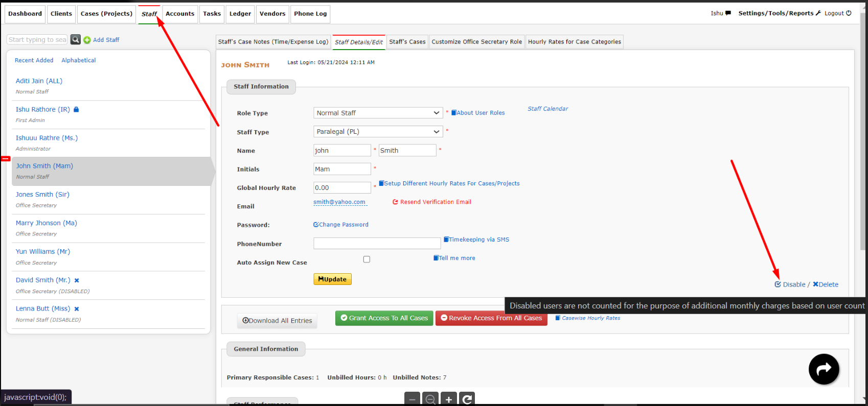This screenshot has width=868, height=406.
Task: Click the magnifier search icon button
Action: point(75,40)
